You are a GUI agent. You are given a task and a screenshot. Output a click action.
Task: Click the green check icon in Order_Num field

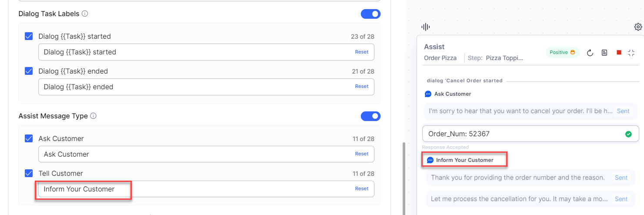point(628,134)
